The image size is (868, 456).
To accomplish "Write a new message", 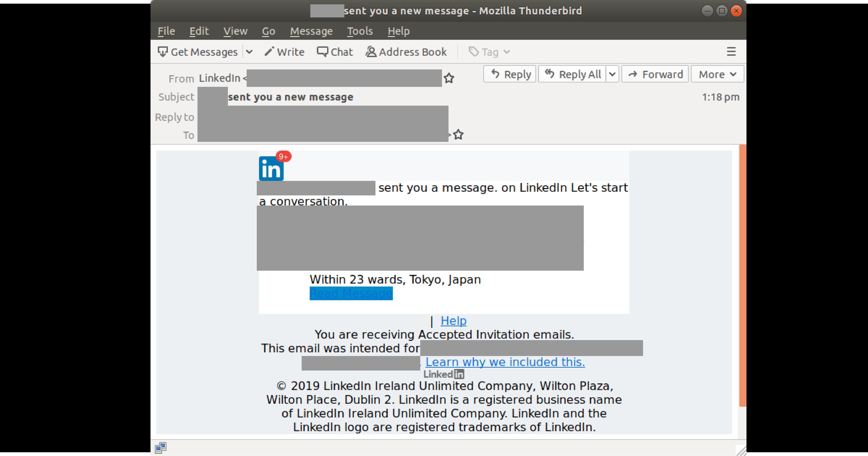I will [284, 52].
